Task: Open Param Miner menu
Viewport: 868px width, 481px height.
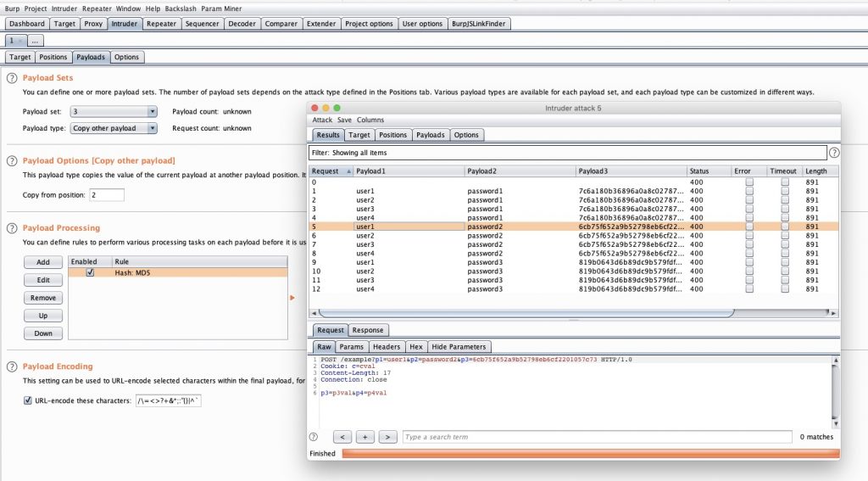Action: coord(221,8)
